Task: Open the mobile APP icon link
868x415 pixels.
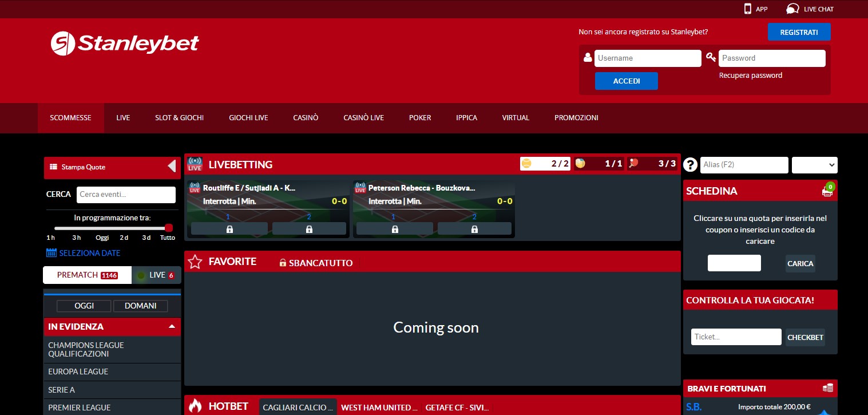Action: click(747, 9)
